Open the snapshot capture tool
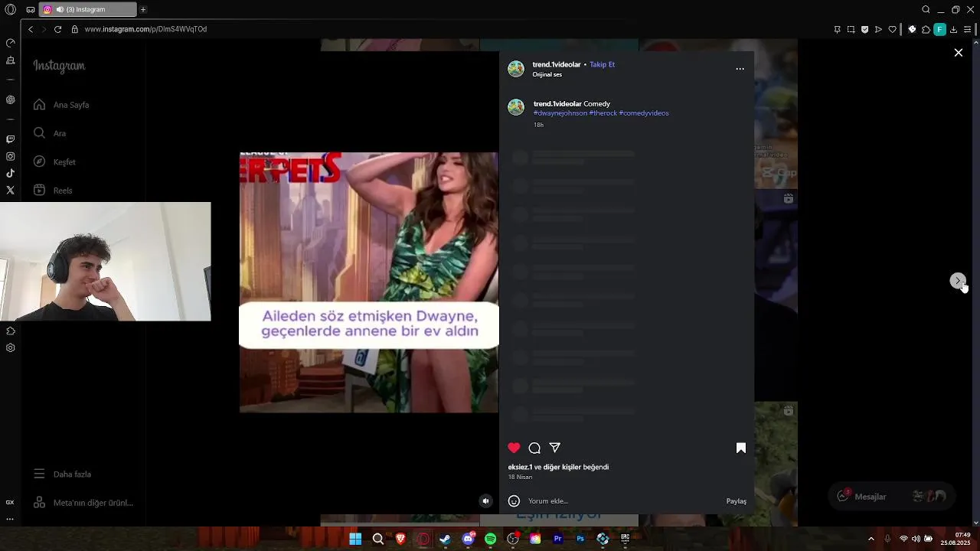The height and width of the screenshot is (551, 980). click(x=851, y=29)
